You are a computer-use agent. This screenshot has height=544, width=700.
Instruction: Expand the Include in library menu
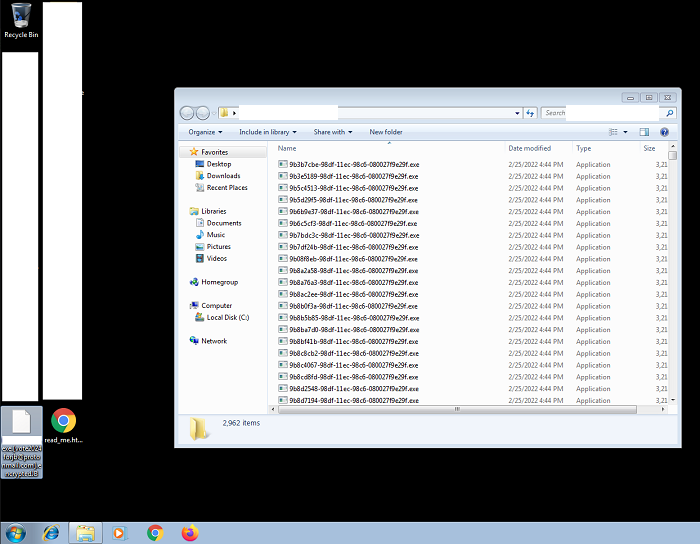click(267, 132)
